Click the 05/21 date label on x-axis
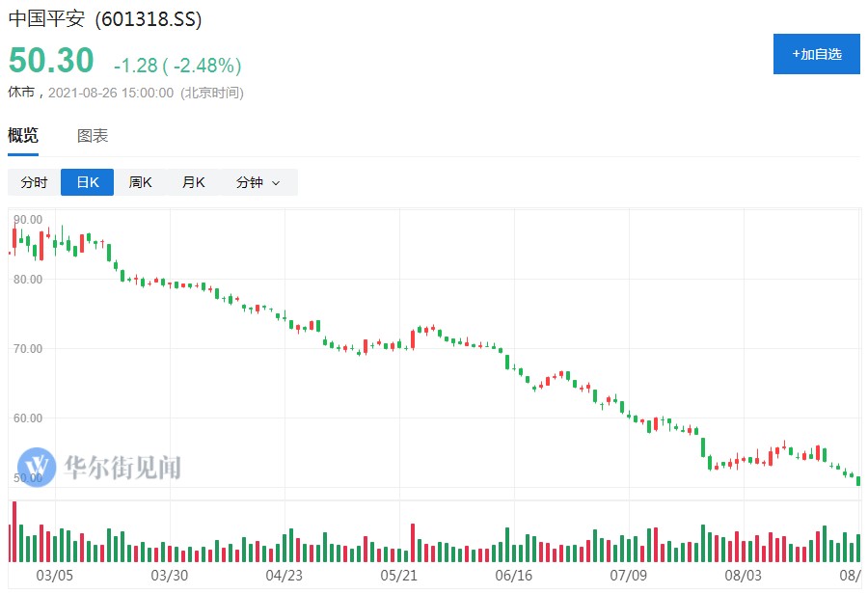The image size is (868, 593). click(x=399, y=576)
